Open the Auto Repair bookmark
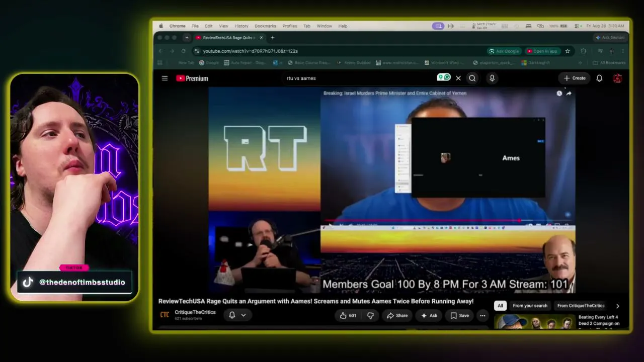Screen dimensions: 644x362 (x=245, y=63)
